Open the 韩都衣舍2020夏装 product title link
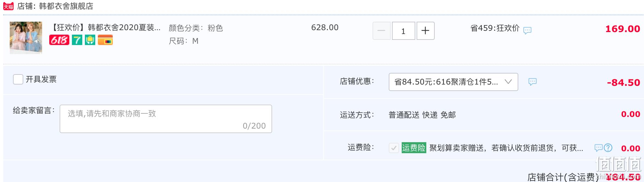 (106, 28)
